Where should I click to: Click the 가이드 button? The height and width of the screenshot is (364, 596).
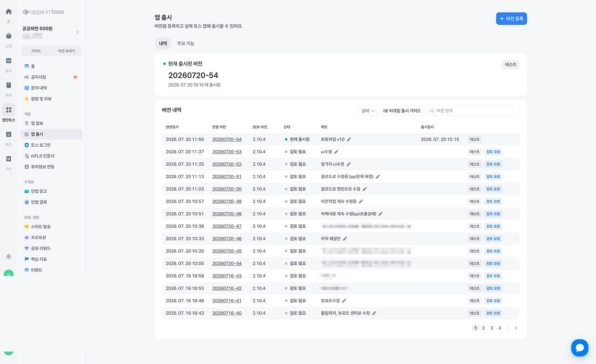pos(36,51)
